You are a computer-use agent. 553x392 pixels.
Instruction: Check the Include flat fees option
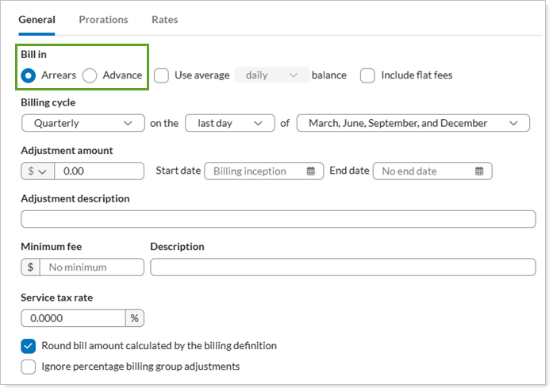click(367, 75)
